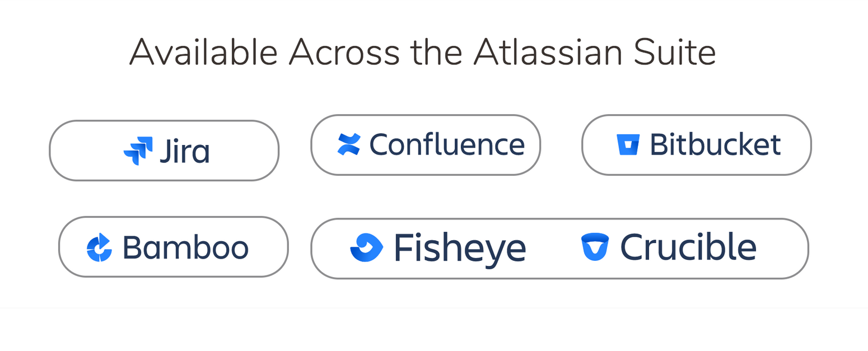Click the word "the" in the heading
The image size is (868, 351).
pyautogui.click(x=436, y=52)
